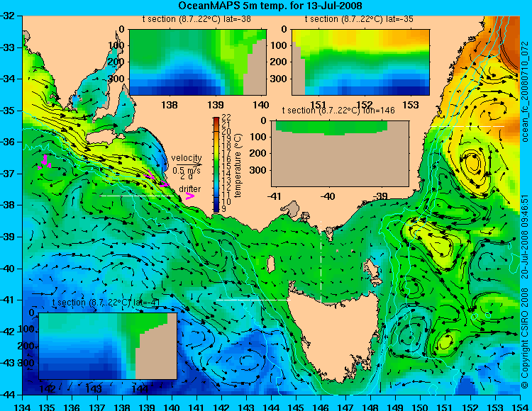Click the -35 latitude axis label
The width and height of the screenshot is (532, 411).
point(7,111)
